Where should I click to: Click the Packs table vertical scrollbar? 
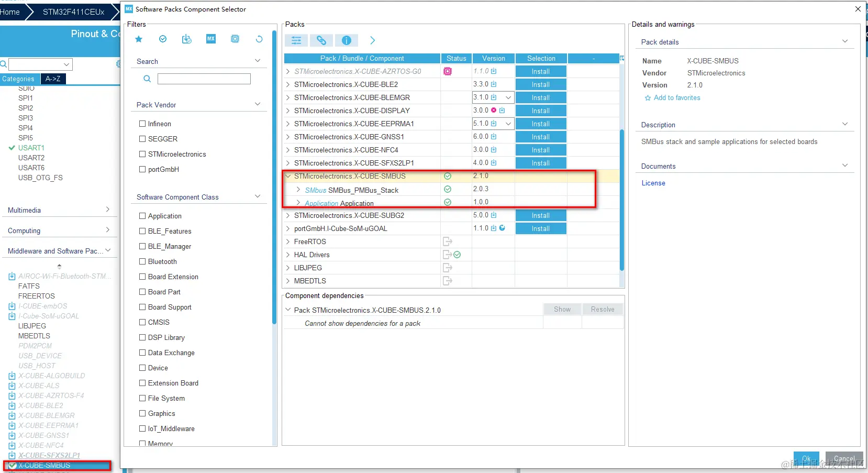pyautogui.click(x=622, y=199)
